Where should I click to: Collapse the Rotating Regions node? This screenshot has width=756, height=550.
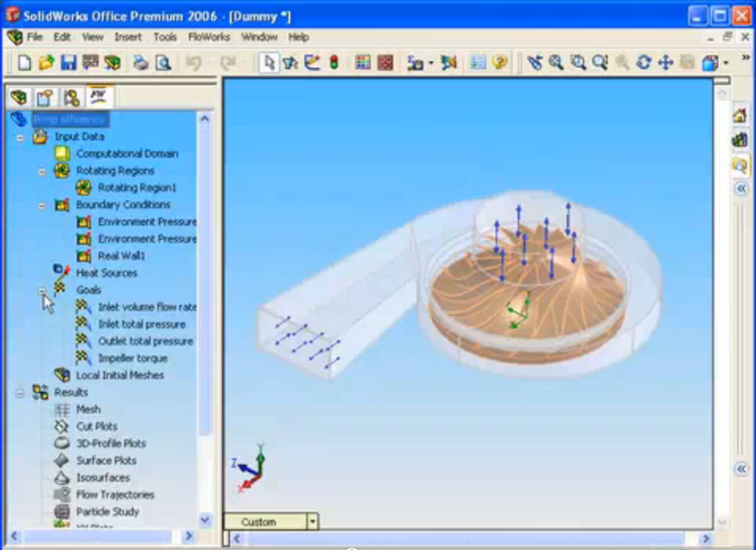point(42,171)
